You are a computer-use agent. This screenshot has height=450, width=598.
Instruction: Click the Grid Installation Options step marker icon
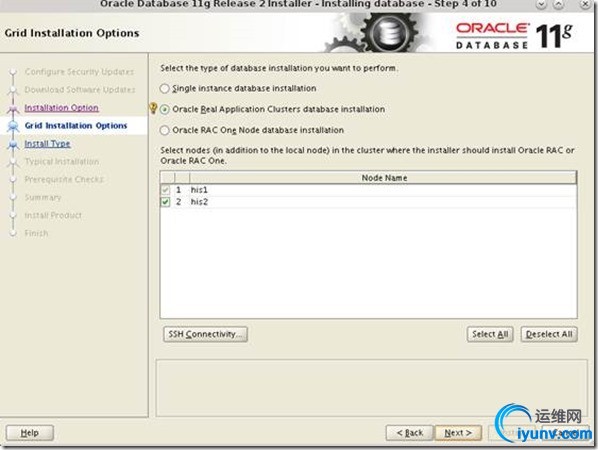[13, 126]
